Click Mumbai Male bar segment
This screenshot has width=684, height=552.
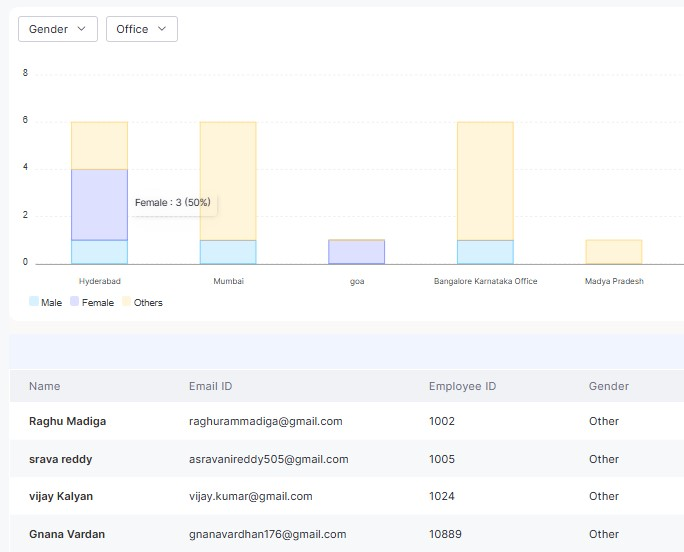point(228,252)
